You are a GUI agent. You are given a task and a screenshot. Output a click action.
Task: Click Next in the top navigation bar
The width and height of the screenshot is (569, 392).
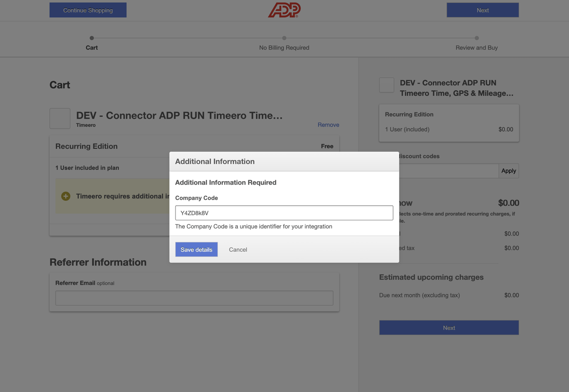(482, 10)
